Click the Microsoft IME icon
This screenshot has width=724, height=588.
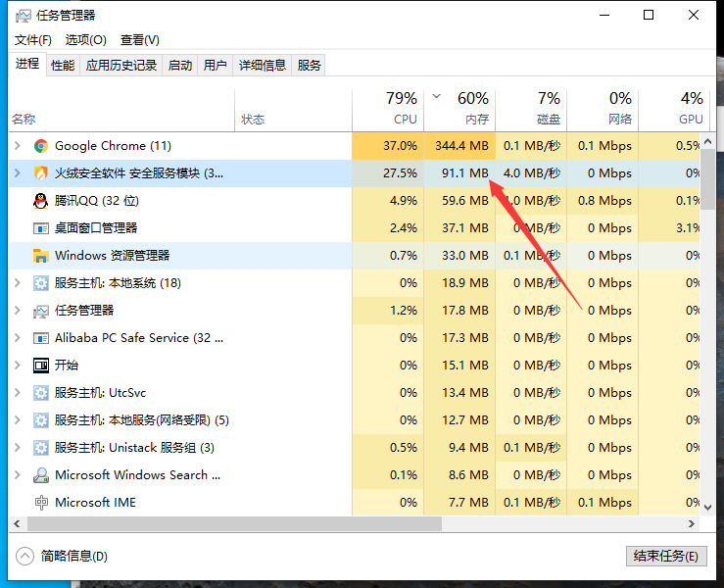(x=41, y=503)
